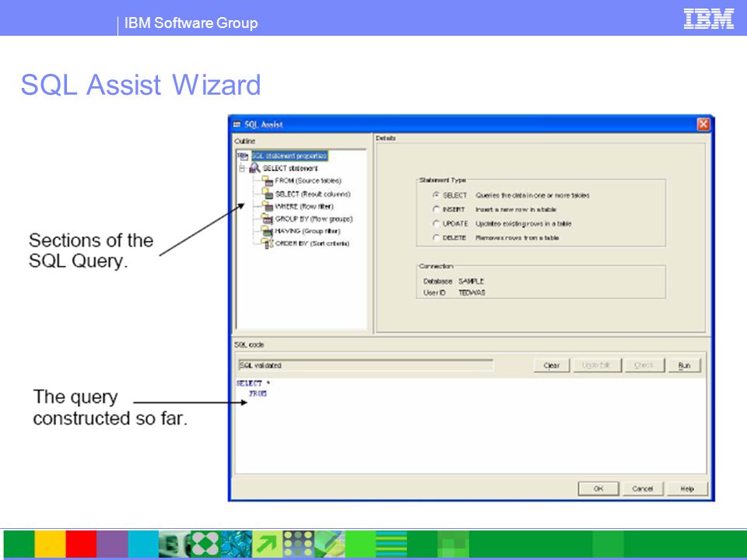
Task: Open 'WHERE (Row filter)' section
Action: click(x=304, y=206)
